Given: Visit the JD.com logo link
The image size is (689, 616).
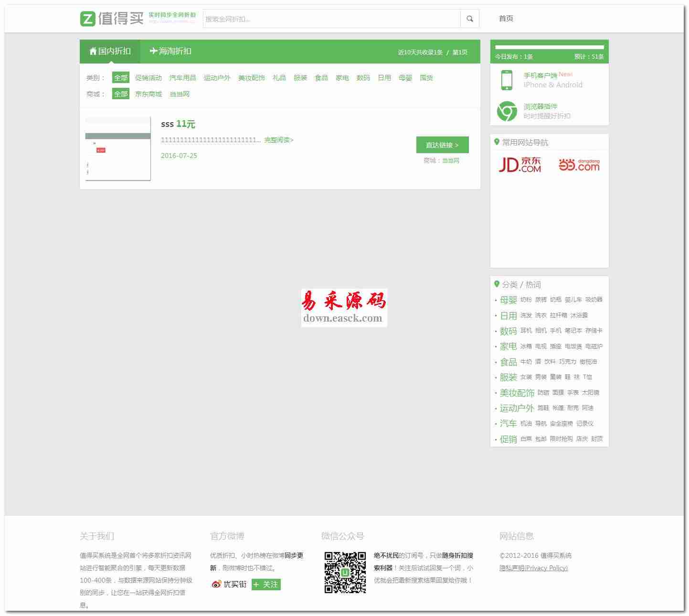Looking at the screenshot, I should click(x=520, y=165).
